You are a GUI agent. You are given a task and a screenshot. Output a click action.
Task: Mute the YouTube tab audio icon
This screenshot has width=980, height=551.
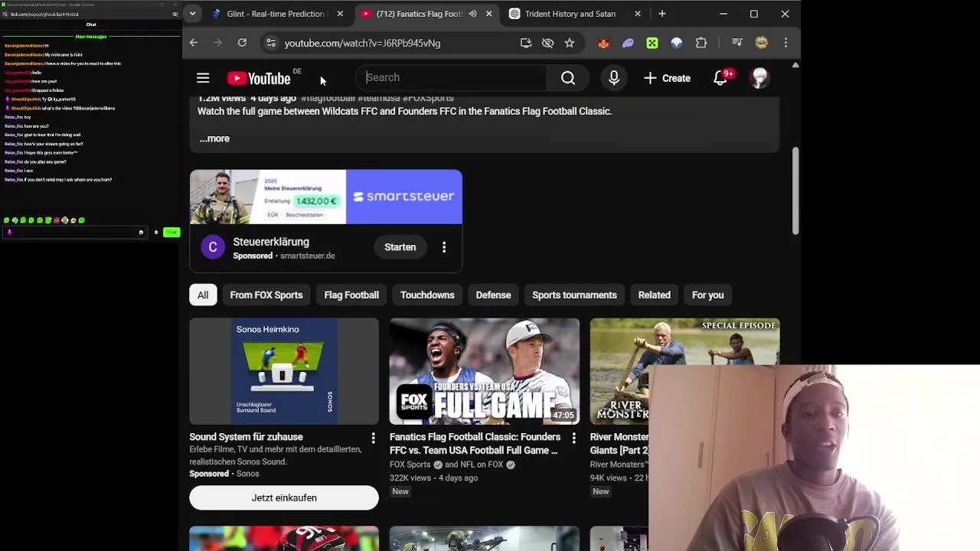click(x=472, y=14)
